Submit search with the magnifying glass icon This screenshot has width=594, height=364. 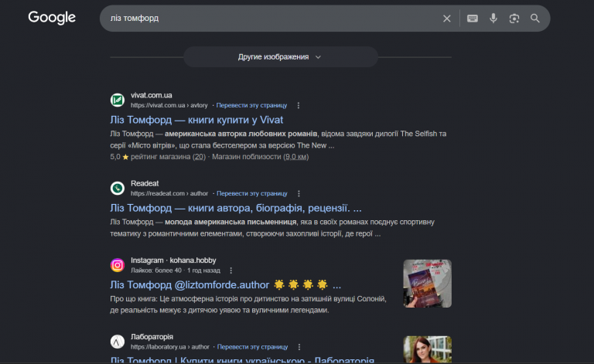point(535,19)
